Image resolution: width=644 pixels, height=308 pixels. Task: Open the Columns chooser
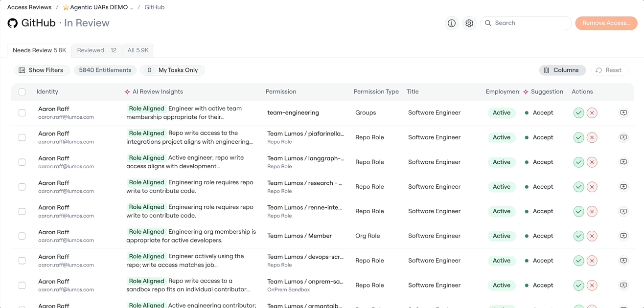click(562, 70)
